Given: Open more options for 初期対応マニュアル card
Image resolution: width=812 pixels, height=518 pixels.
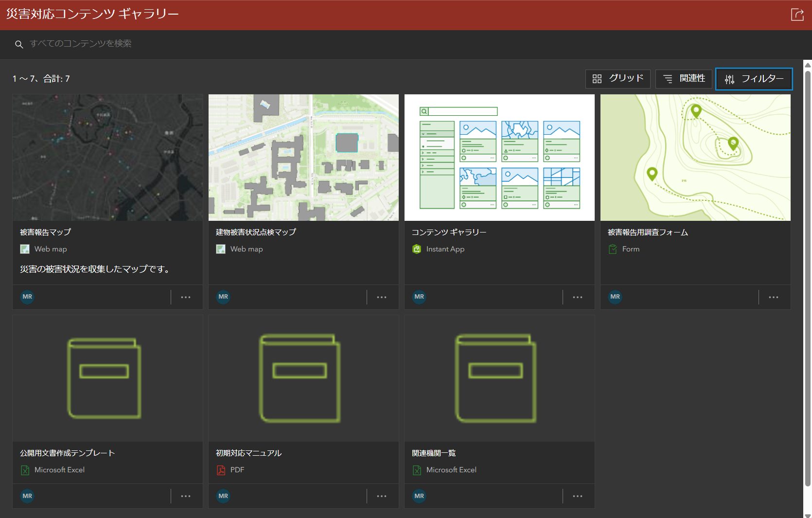Looking at the screenshot, I should click(382, 496).
